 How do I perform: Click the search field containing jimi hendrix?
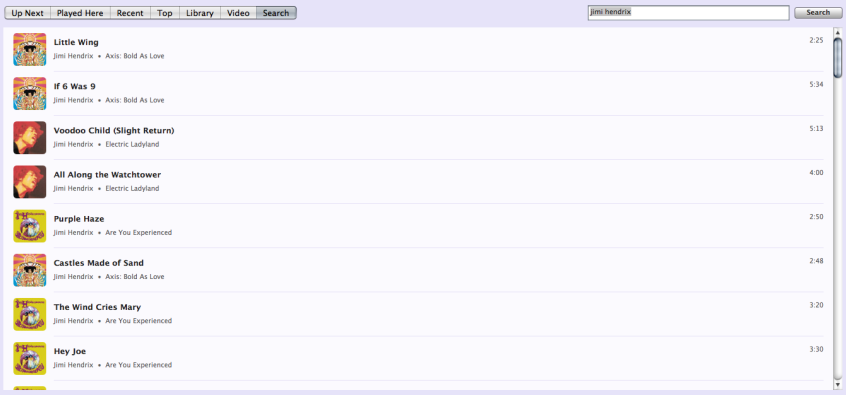click(x=688, y=13)
